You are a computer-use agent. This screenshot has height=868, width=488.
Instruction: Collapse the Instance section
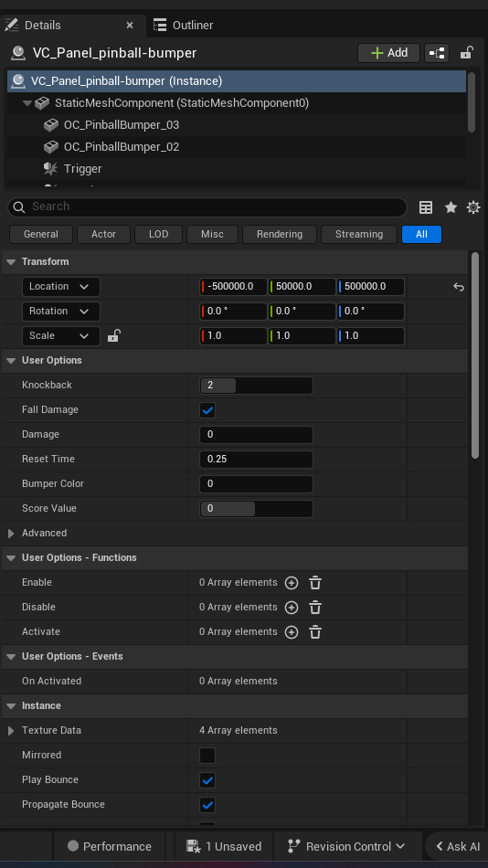point(11,705)
